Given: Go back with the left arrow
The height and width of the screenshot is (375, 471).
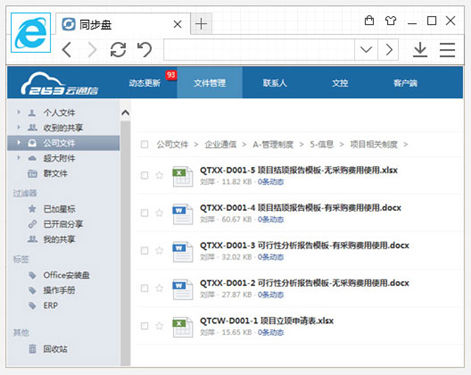Looking at the screenshot, I should 67,50.
